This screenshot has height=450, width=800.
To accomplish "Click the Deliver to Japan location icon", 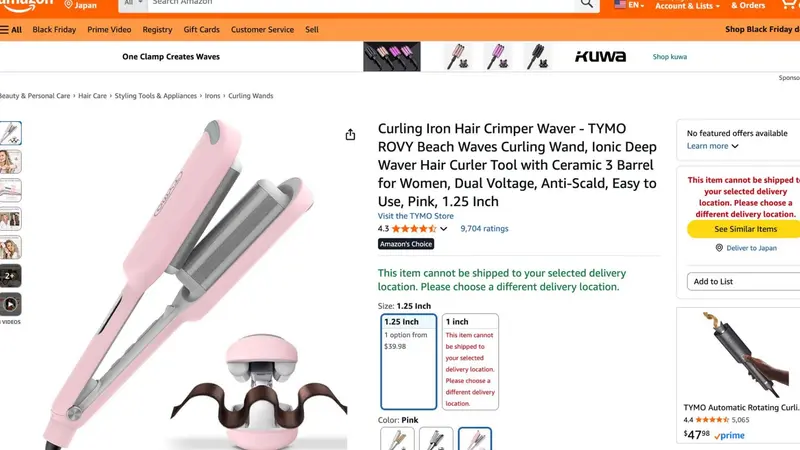I will click(719, 248).
